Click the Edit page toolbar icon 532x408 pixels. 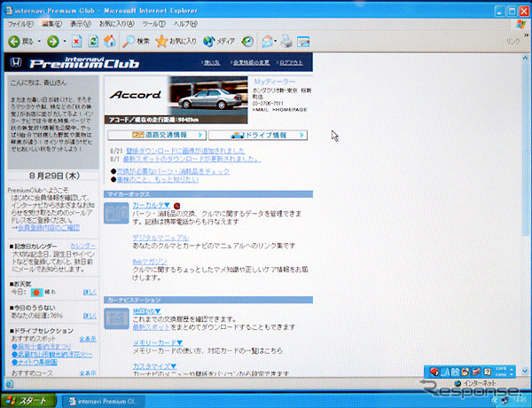click(303, 42)
